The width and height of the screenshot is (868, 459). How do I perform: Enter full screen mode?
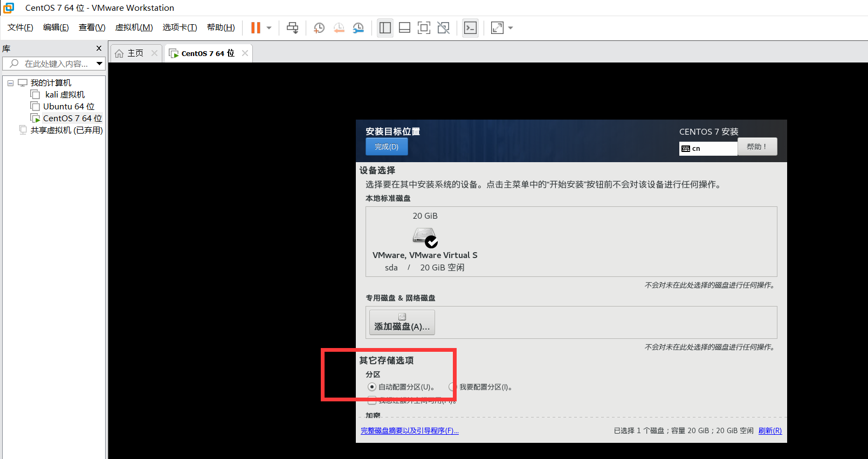[x=424, y=28]
